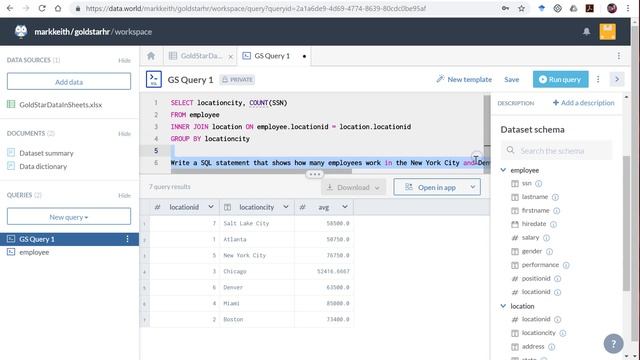Click the browser back arrow
Image resolution: width=640 pixels, height=360 pixels.
point(10,8)
